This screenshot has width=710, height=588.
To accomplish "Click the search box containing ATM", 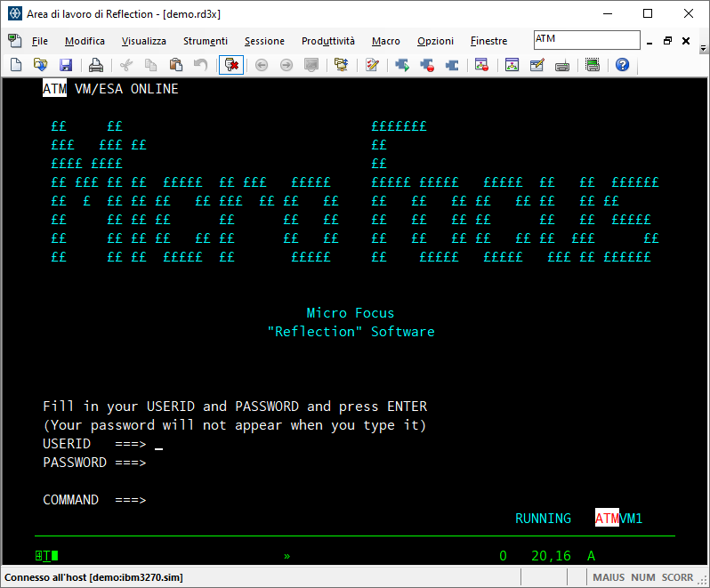I will coord(585,40).
